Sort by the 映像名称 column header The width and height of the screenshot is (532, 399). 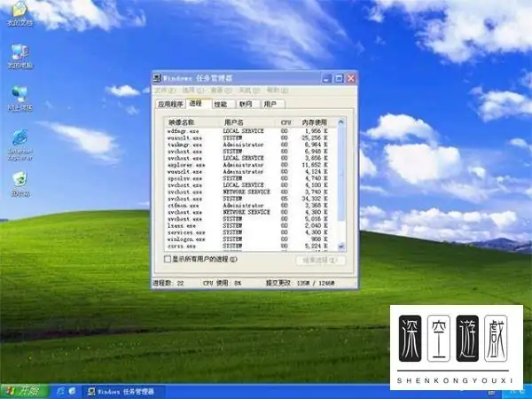click(192, 122)
